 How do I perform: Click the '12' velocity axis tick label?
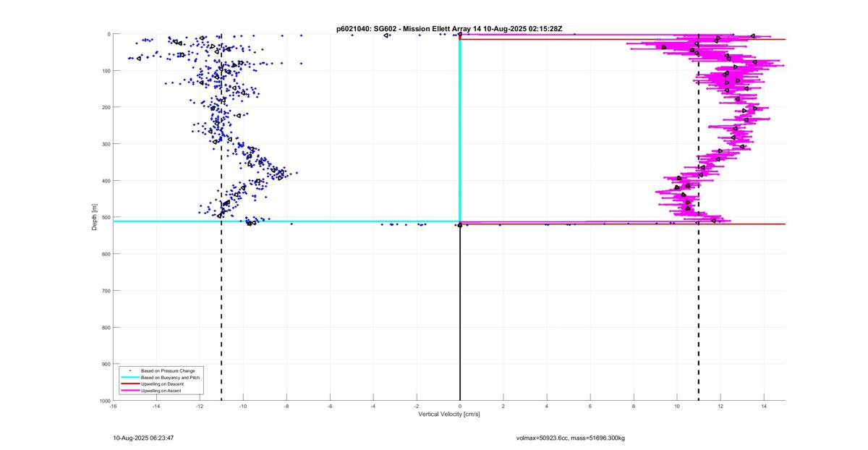pyautogui.click(x=720, y=406)
